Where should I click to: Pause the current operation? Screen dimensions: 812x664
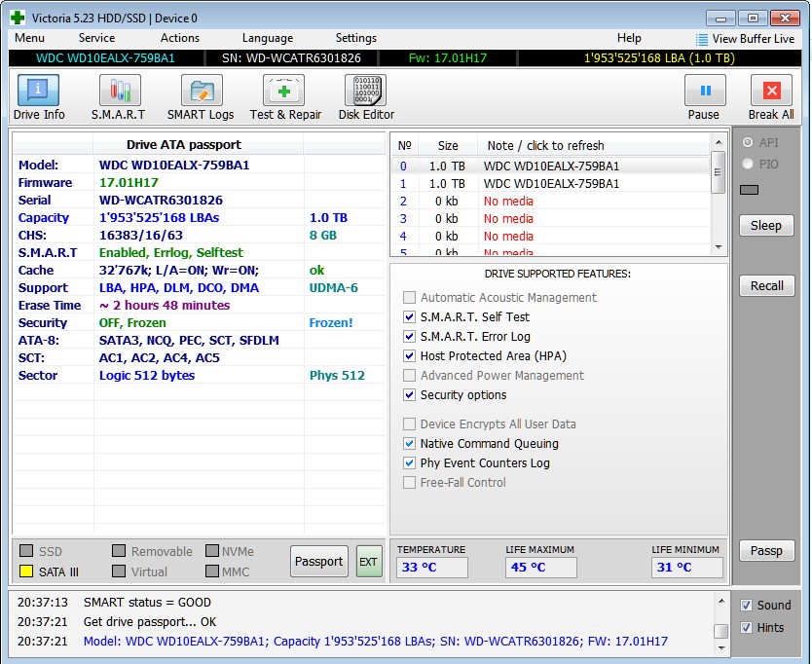pyautogui.click(x=705, y=91)
